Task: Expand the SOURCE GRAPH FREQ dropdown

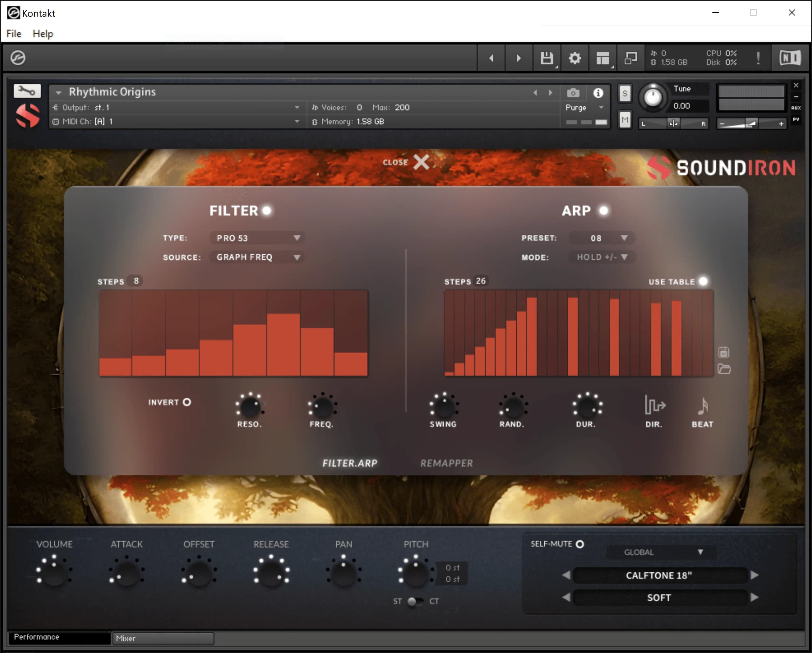Action: (x=258, y=257)
